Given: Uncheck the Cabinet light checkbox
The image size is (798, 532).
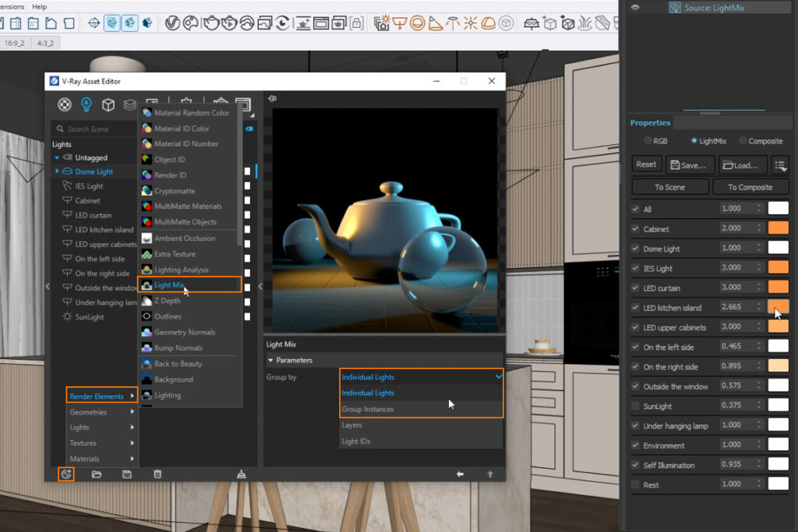Looking at the screenshot, I should (635, 229).
